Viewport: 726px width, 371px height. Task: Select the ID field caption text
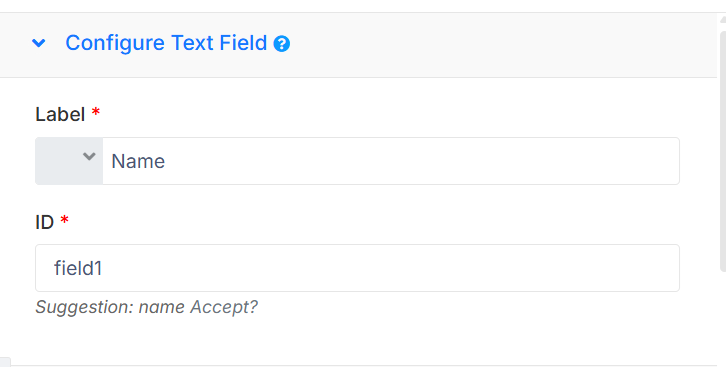tap(44, 222)
